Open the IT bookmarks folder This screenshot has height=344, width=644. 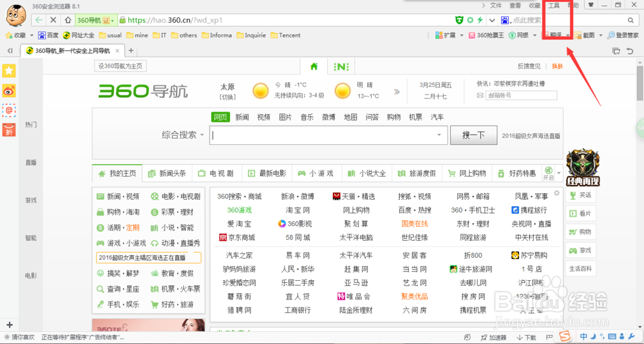(160, 35)
